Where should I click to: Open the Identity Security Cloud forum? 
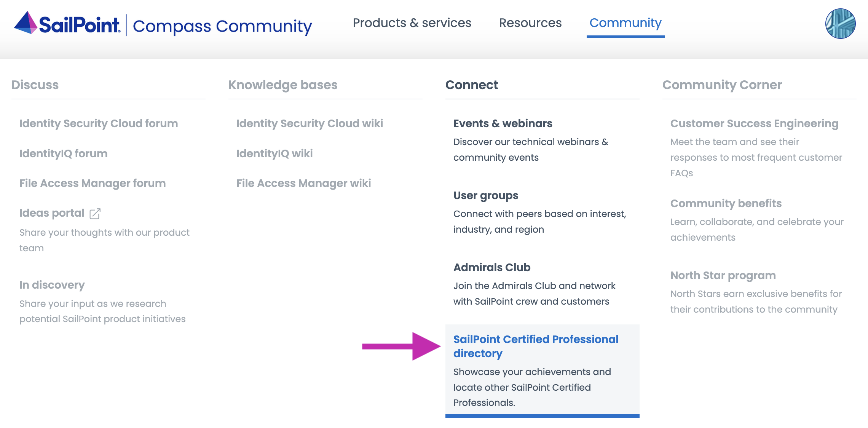[x=98, y=123]
